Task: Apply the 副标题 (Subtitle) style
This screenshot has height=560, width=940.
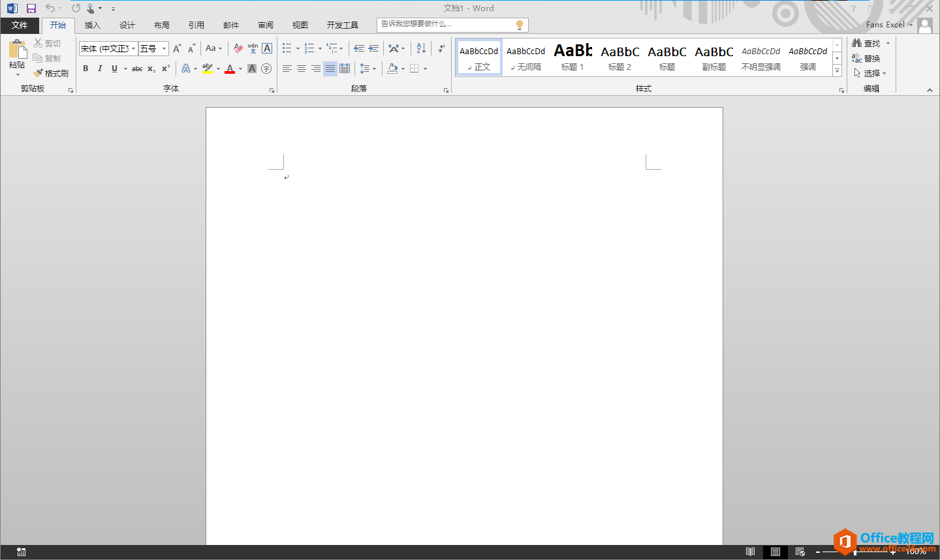Action: pos(714,57)
